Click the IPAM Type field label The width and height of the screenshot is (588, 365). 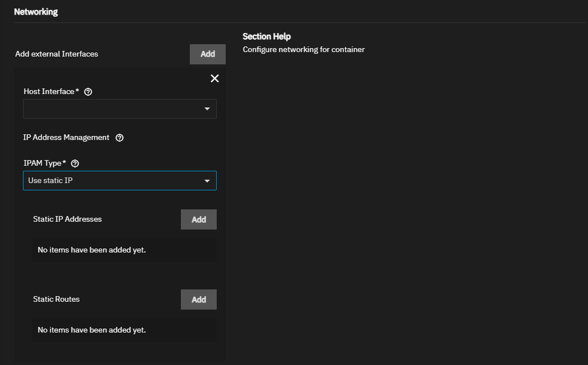tap(45, 163)
